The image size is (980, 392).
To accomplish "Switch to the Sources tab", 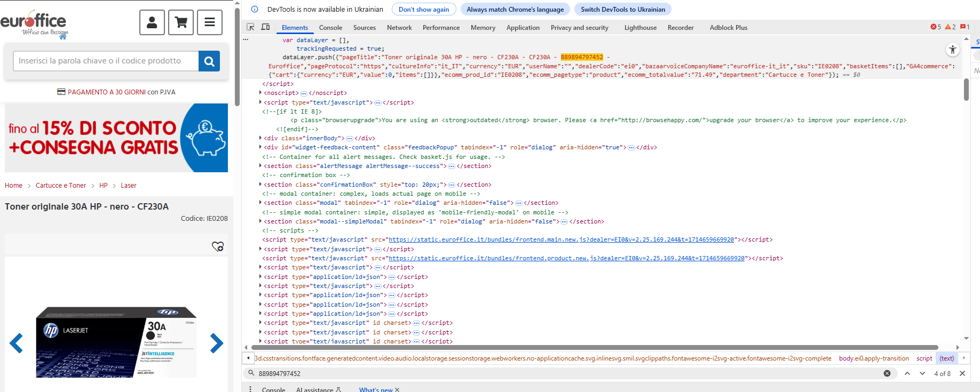I will 365,28.
